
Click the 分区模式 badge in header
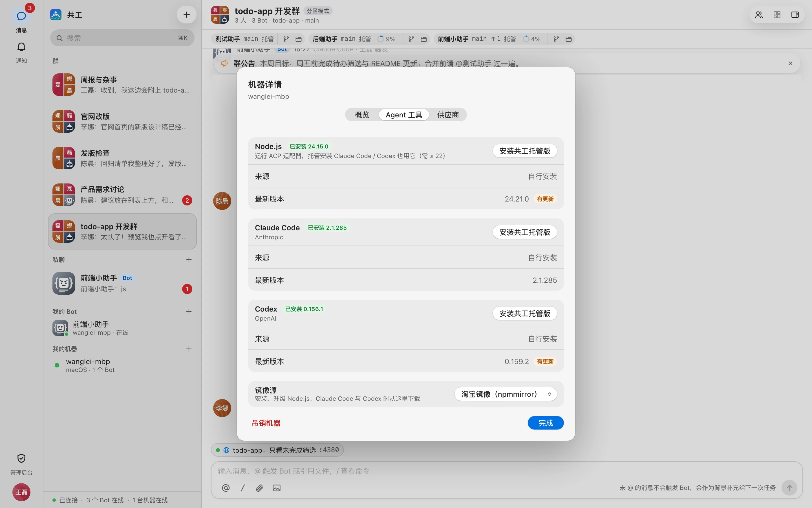click(x=318, y=11)
